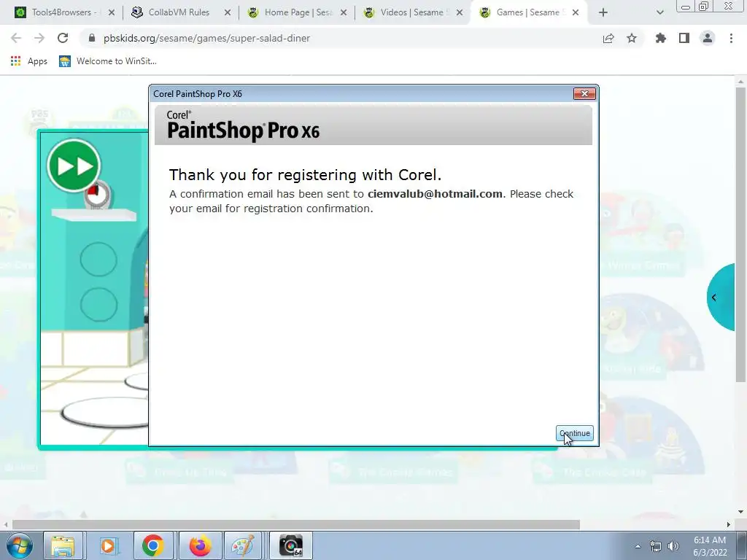This screenshot has width=747, height=560.
Task: View site information lock icon
Action: click(93, 38)
